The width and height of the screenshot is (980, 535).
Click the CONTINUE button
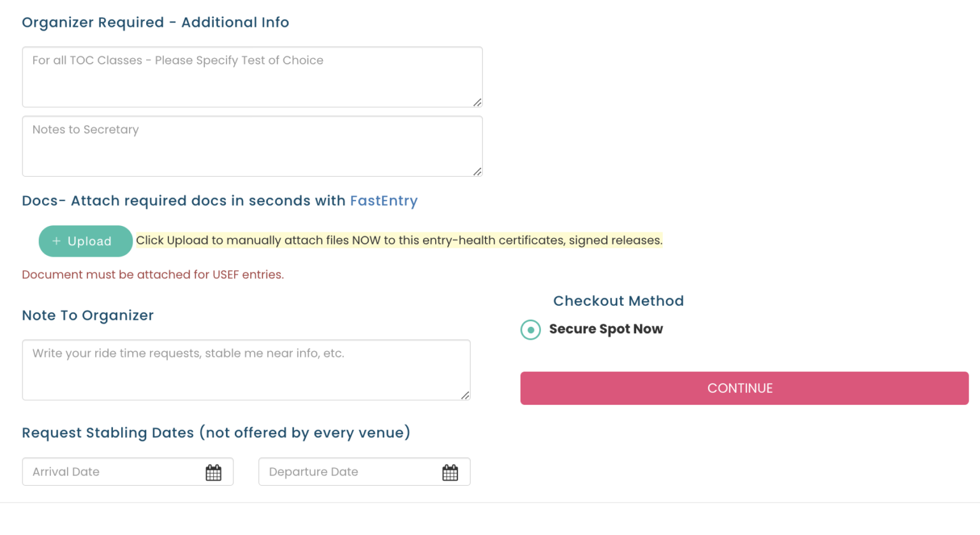point(744,388)
